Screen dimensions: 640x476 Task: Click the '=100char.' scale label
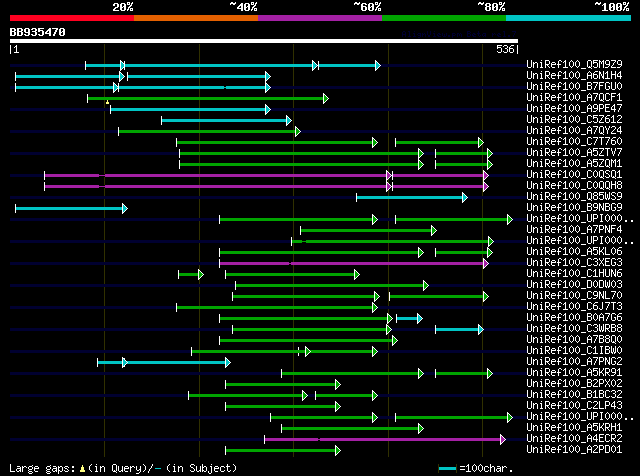pyautogui.click(x=486, y=468)
